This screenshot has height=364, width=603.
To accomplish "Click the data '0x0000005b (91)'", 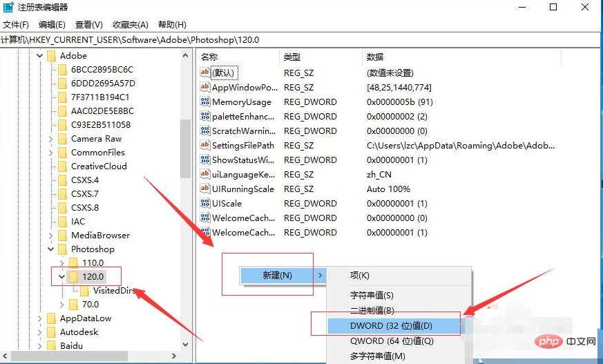I will [x=400, y=102].
